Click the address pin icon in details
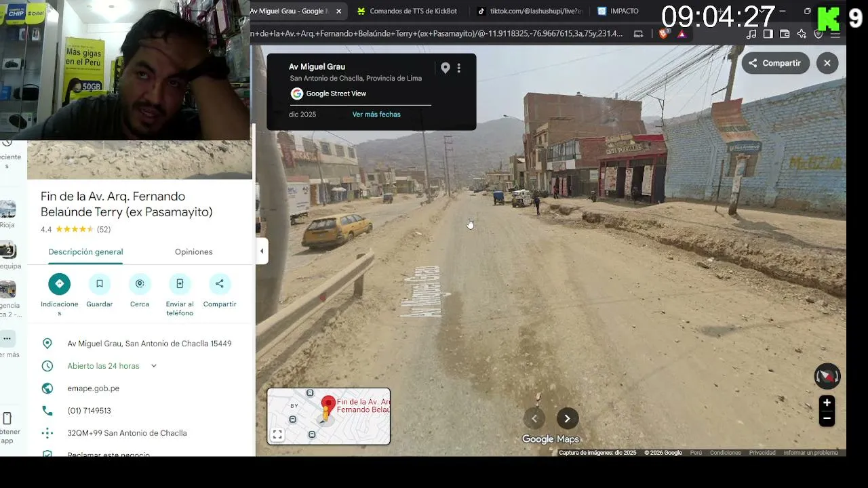868x488 pixels. pos(47,344)
